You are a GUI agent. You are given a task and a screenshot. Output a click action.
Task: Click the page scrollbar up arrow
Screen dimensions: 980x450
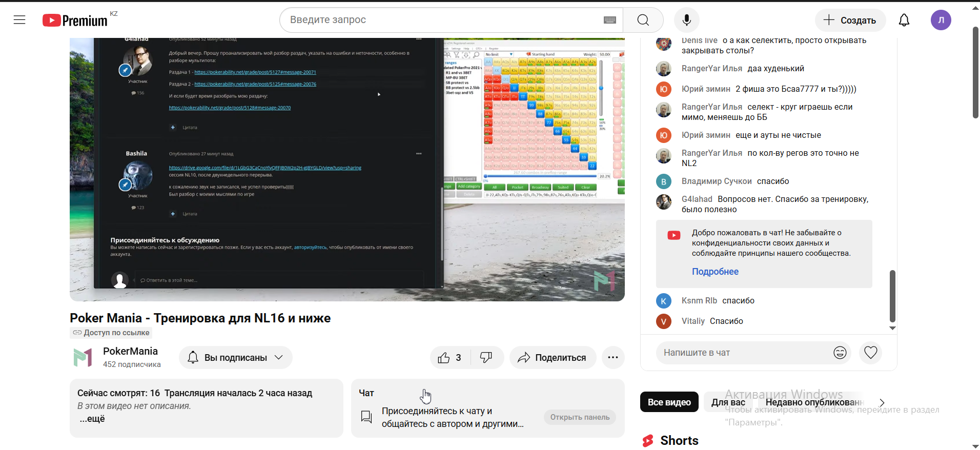point(975,8)
